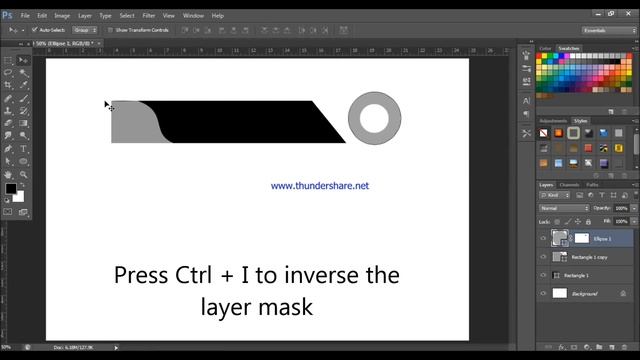Open the Filter menu
Viewport: 640px width, 360px height.
149,16
